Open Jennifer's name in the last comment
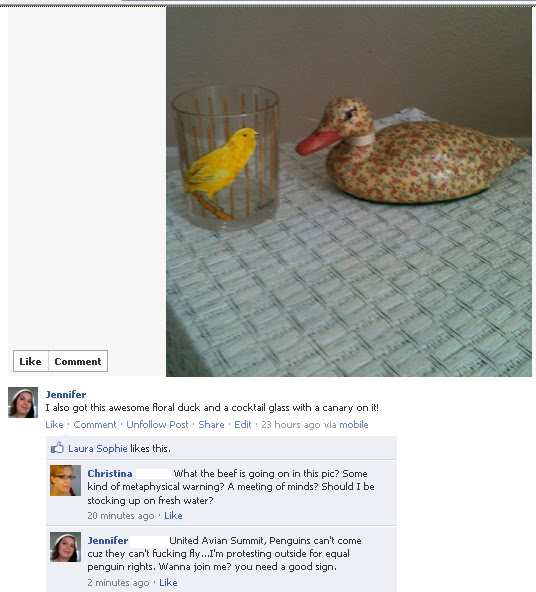Image resolution: width=536 pixels, height=592 pixels. [108, 541]
